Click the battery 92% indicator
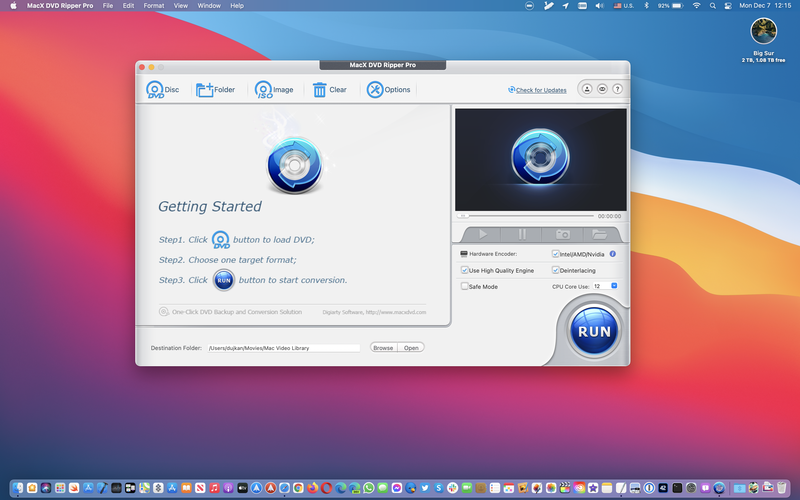The image size is (800, 500). click(x=670, y=6)
